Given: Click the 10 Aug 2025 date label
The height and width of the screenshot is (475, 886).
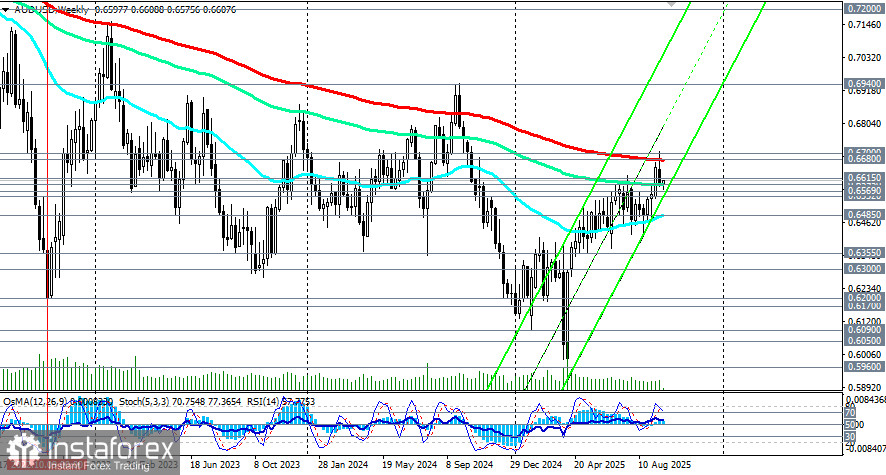Looking at the screenshot, I should [664, 465].
